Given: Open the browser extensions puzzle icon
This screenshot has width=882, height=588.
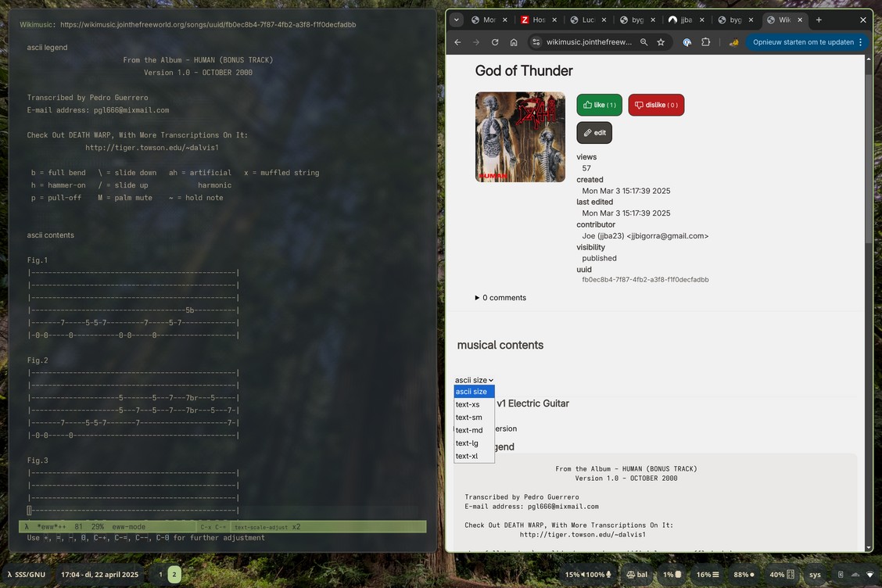Looking at the screenshot, I should point(705,42).
